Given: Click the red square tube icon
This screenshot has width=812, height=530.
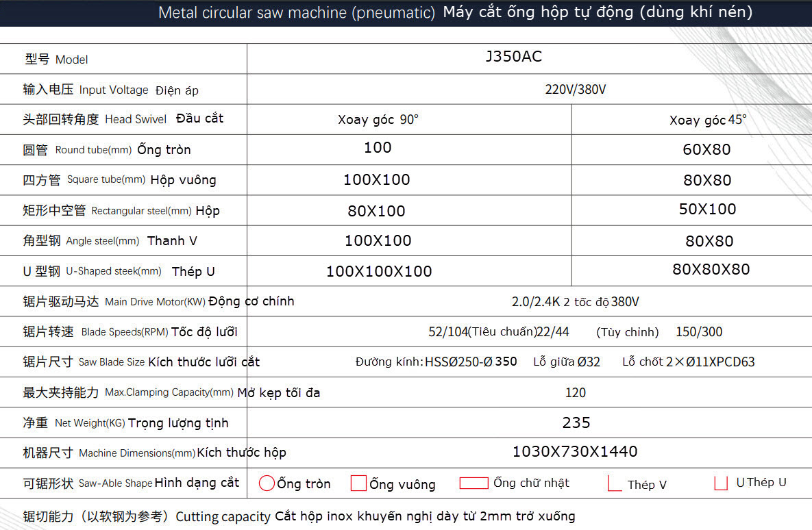Looking at the screenshot, I should (x=358, y=483).
